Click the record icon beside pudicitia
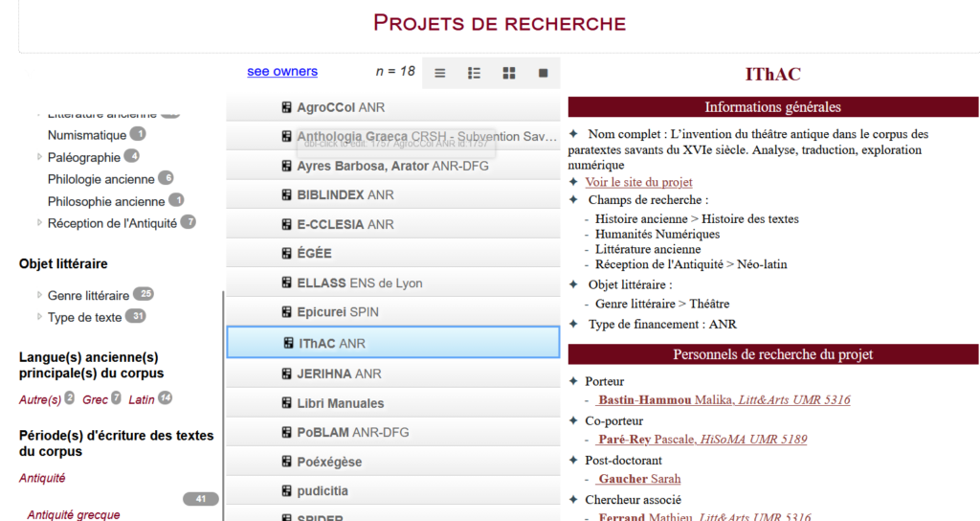The height and width of the screenshot is (521, 980). click(x=286, y=491)
